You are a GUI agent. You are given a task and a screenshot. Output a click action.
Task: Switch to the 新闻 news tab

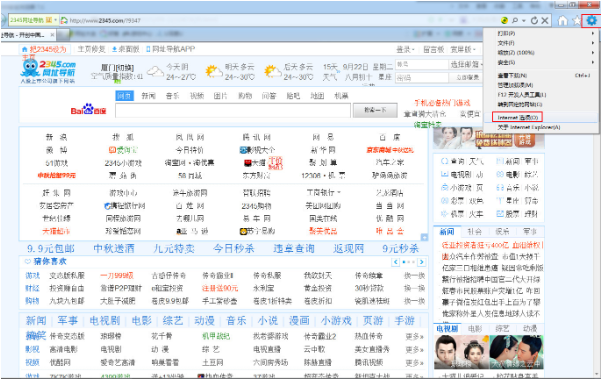pyautogui.click(x=447, y=231)
